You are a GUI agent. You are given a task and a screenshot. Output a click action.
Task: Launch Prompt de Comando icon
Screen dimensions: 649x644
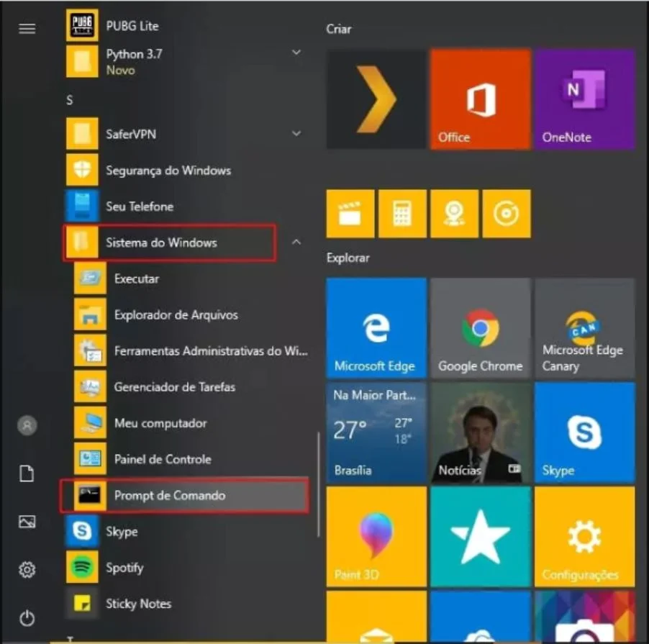point(90,495)
